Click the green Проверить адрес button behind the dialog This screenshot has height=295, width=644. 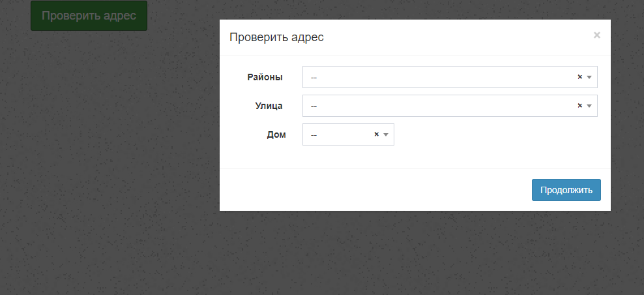(x=89, y=16)
